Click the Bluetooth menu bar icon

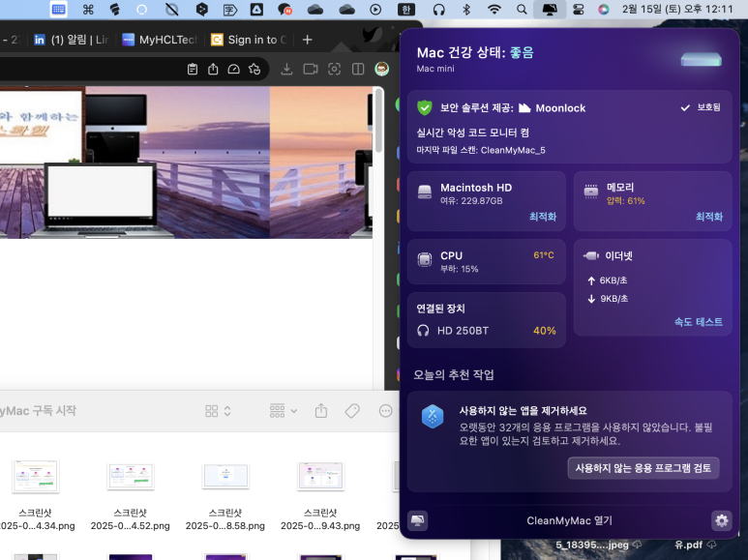pos(466,9)
